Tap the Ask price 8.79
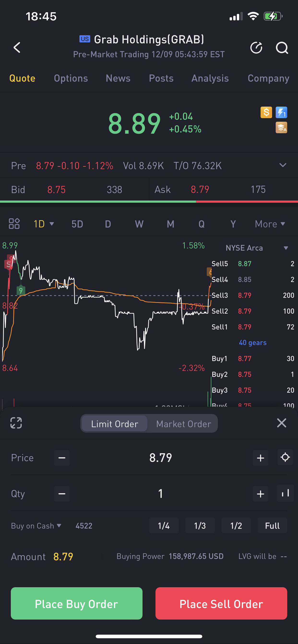This screenshot has width=298, height=644. 200,190
